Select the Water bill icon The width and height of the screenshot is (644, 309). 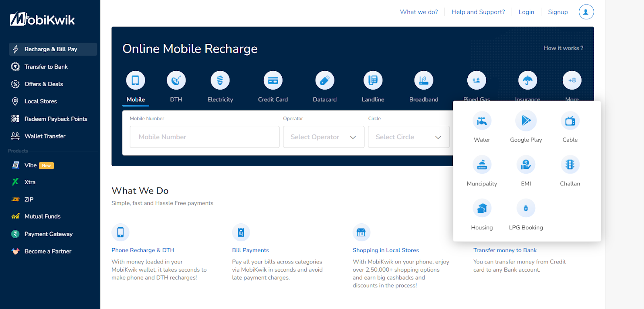[482, 121]
